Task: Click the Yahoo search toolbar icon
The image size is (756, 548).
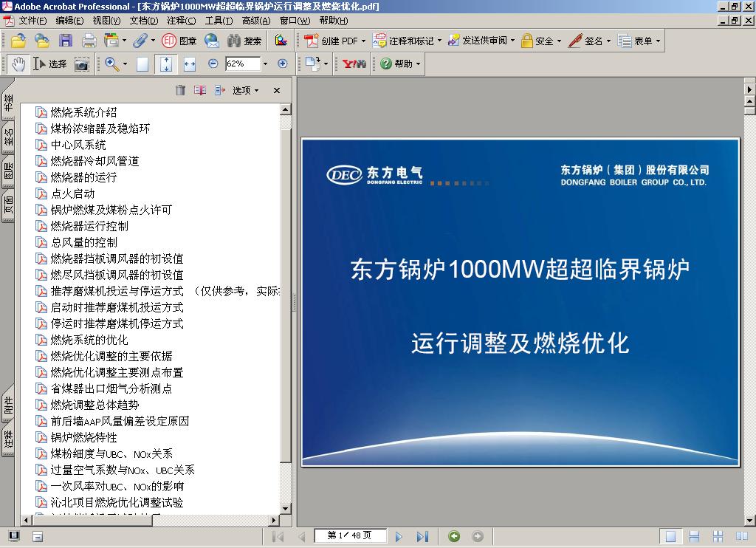Action: [x=354, y=64]
